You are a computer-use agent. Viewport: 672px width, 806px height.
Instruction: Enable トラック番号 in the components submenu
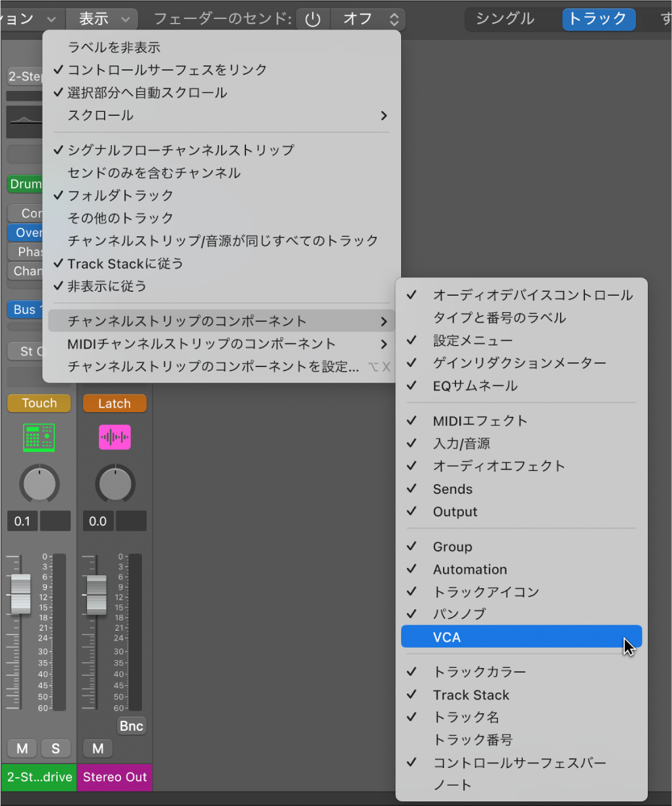click(x=466, y=740)
